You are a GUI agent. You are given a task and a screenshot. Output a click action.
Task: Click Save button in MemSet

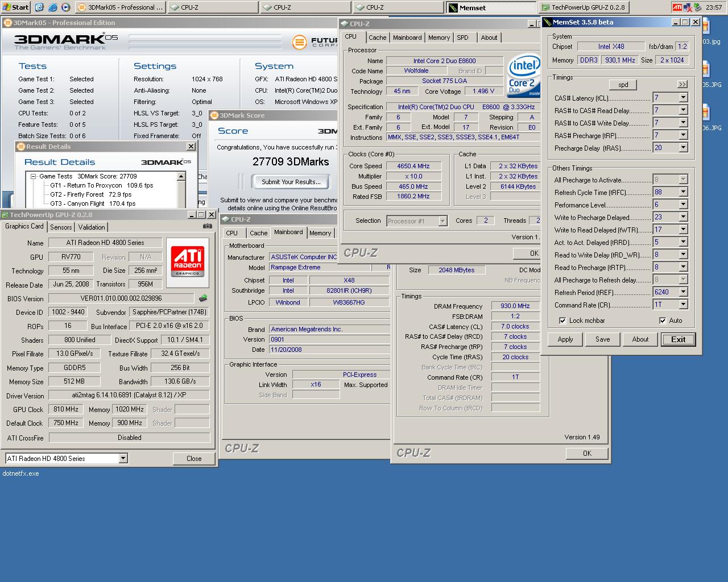tap(603, 339)
